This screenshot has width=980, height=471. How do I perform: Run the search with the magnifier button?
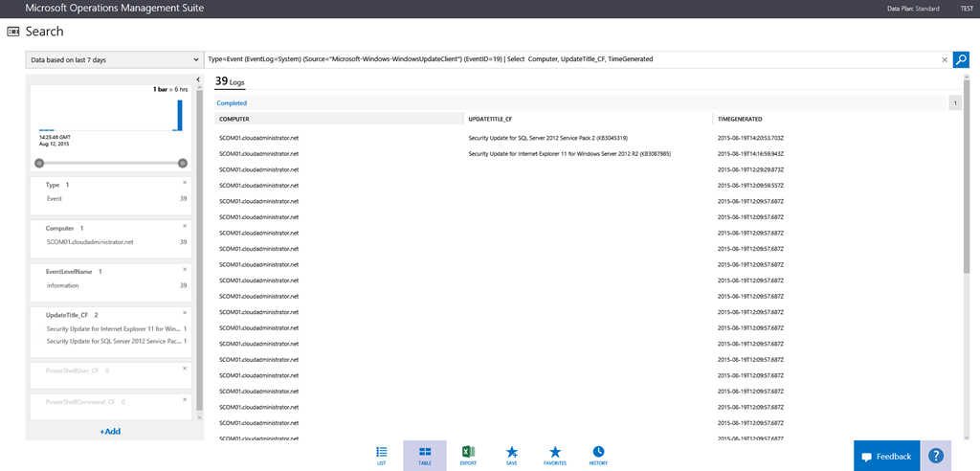coord(961,59)
